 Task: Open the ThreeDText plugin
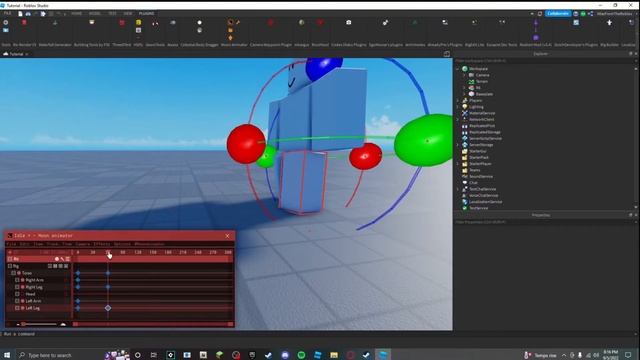(122, 22)
